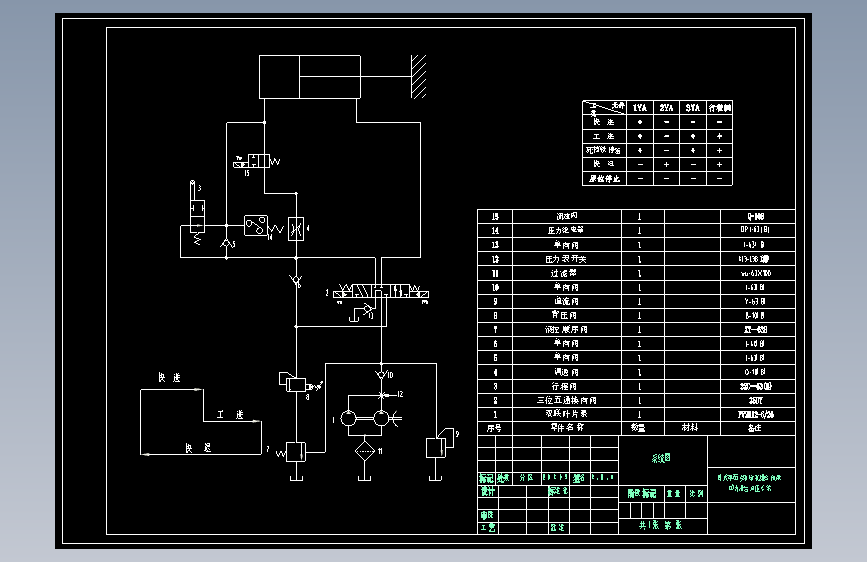Viewport: 867px width, 562px height.
Task: Select the travel valve symbol labeled 3
Action: click(197, 212)
